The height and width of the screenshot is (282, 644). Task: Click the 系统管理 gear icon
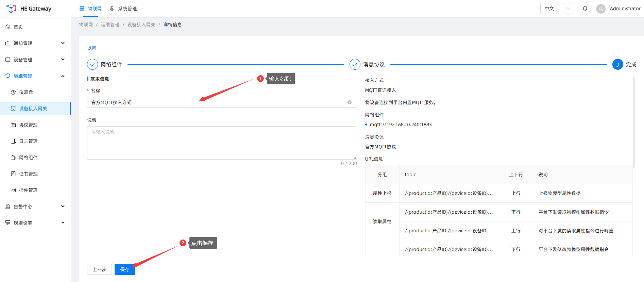112,9
